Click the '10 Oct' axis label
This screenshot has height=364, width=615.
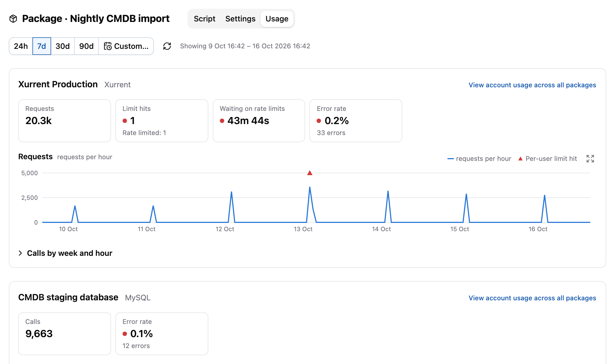tap(68, 229)
